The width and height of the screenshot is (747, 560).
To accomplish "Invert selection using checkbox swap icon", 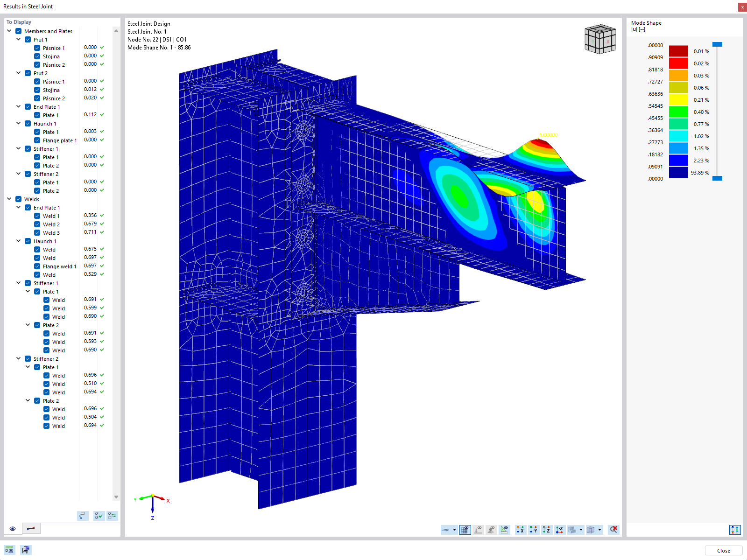I will pos(112,516).
